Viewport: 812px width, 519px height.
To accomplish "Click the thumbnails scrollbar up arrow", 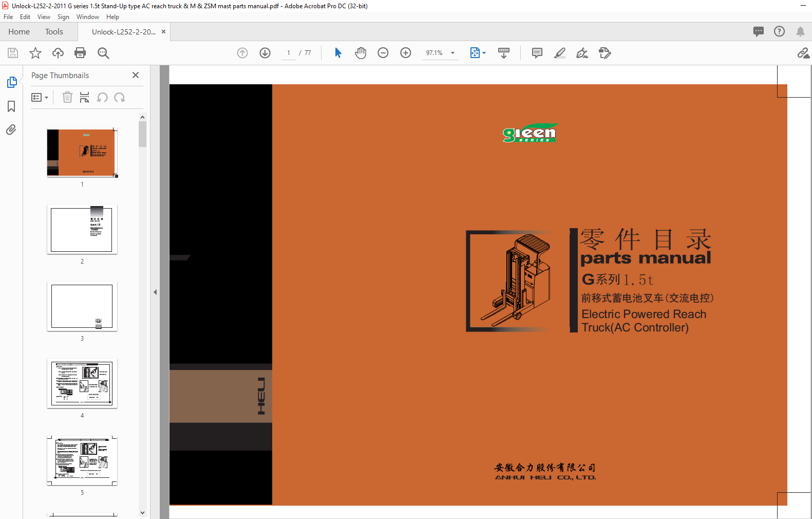I will pos(142,117).
